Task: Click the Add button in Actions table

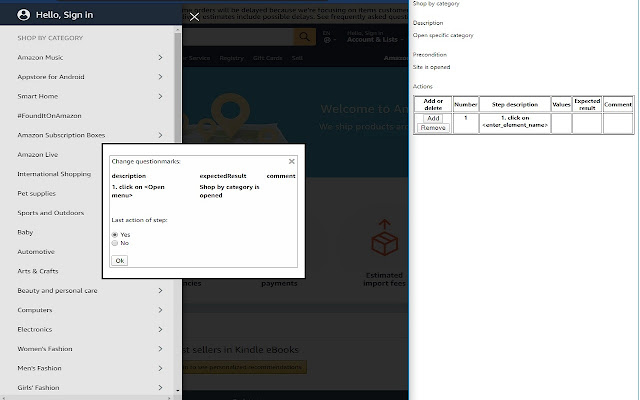Action: pos(433,118)
